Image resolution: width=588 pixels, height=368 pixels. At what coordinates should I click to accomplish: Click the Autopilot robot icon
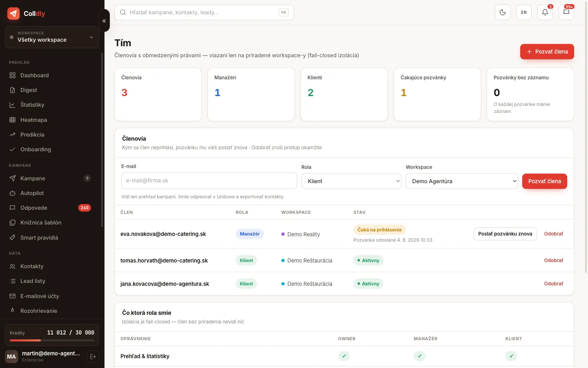(12, 193)
